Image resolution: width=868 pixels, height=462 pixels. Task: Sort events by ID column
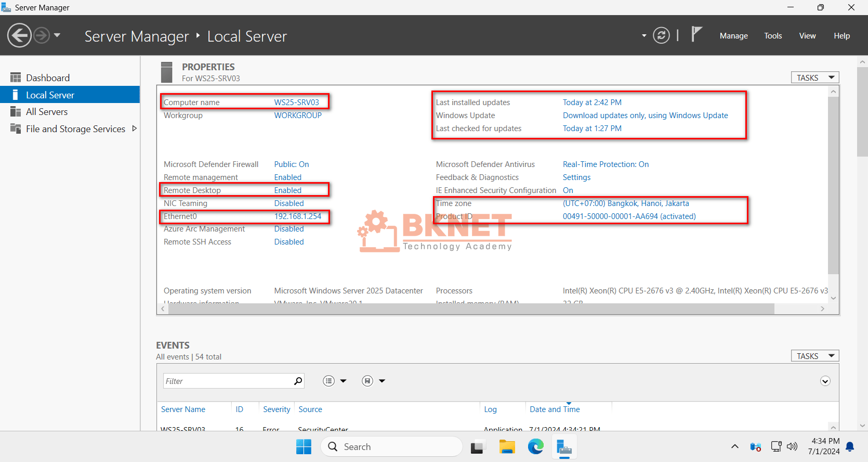(x=239, y=409)
